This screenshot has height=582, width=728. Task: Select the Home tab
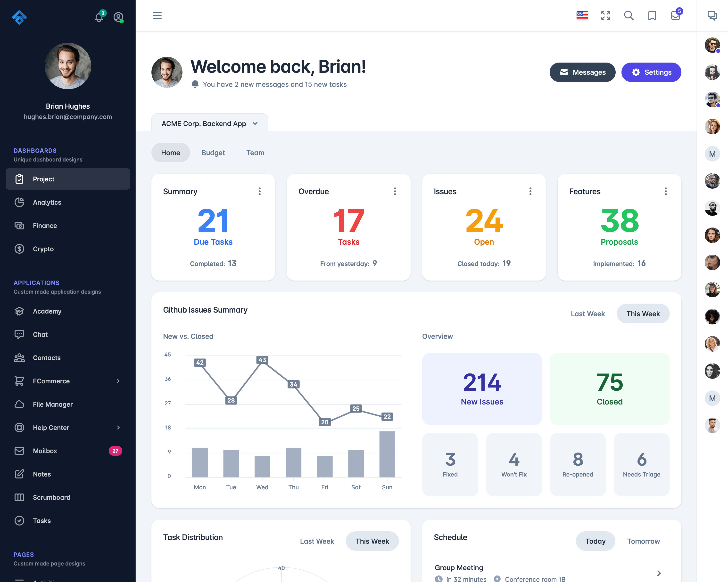pyautogui.click(x=171, y=153)
